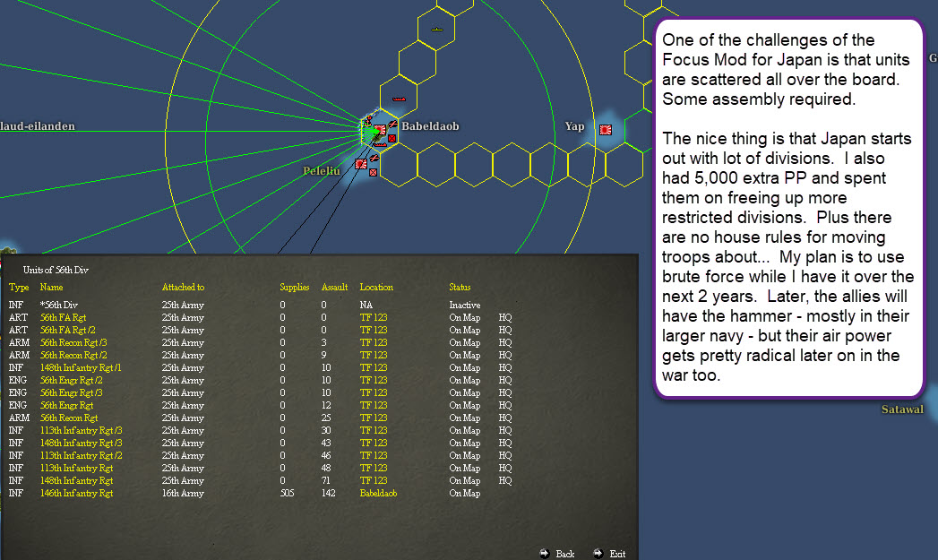This screenshot has height=560, width=938.
Task: Click the Satawal map label
Action: [x=902, y=409]
